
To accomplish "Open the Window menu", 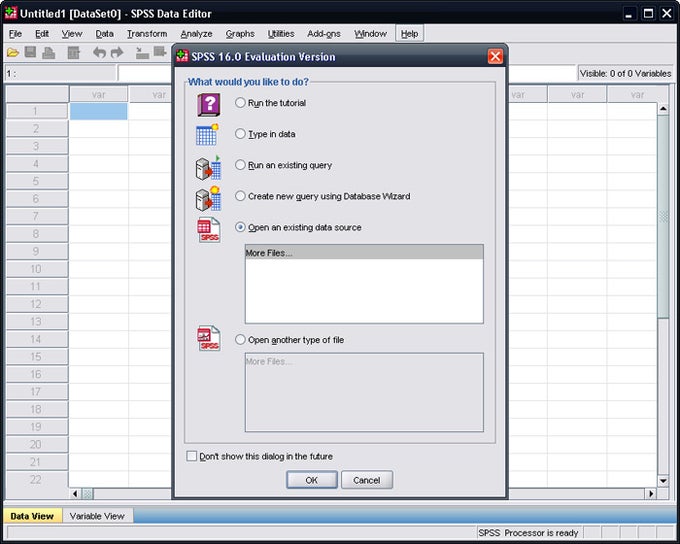I will tap(370, 33).
